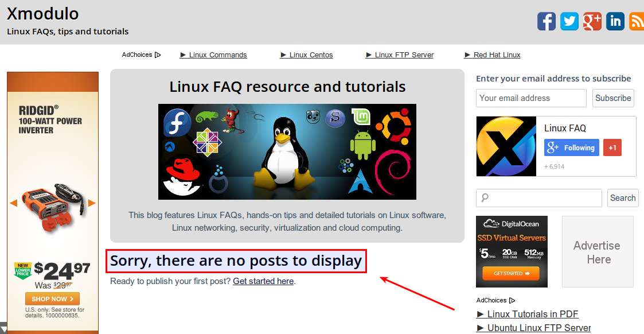Click the Get started here link

pyautogui.click(x=263, y=281)
